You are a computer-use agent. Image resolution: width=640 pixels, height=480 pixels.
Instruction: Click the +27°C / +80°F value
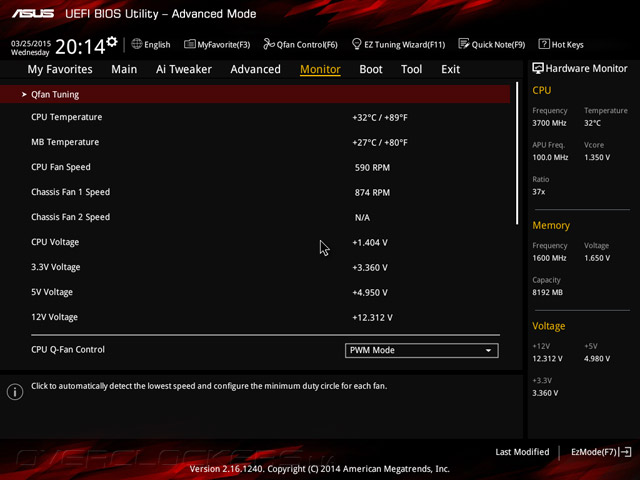380,143
